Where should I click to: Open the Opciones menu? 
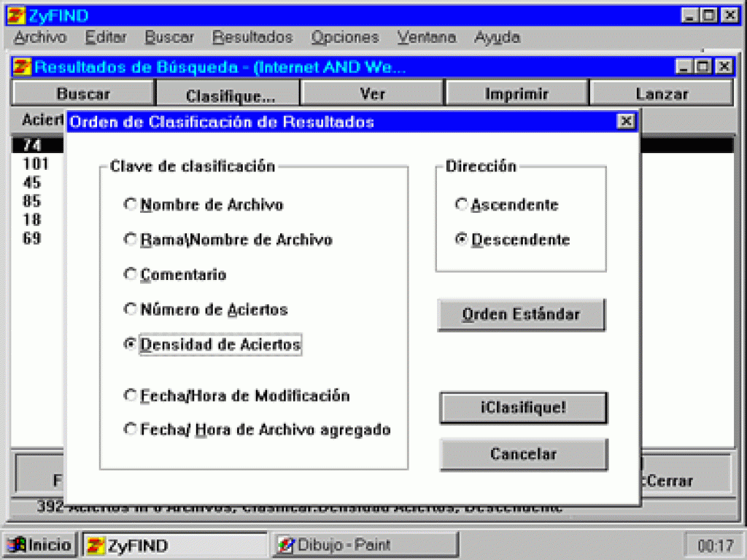[x=345, y=37]
